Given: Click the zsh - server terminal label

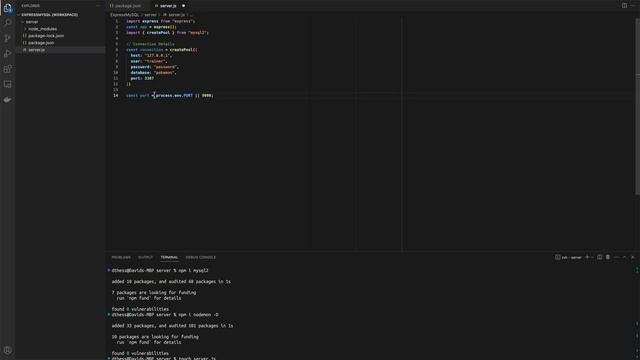Looking at the screenshot, I should (568, 257).
